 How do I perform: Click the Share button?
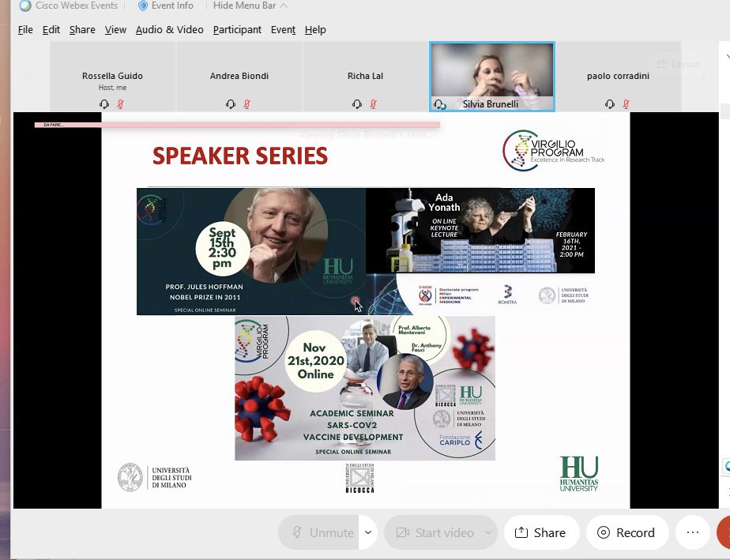click(x=541, y=532)
